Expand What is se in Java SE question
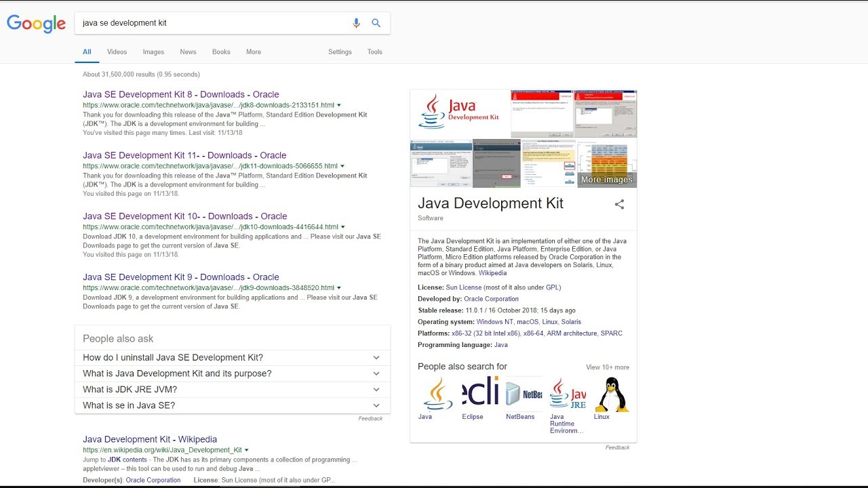 (233, 405)
